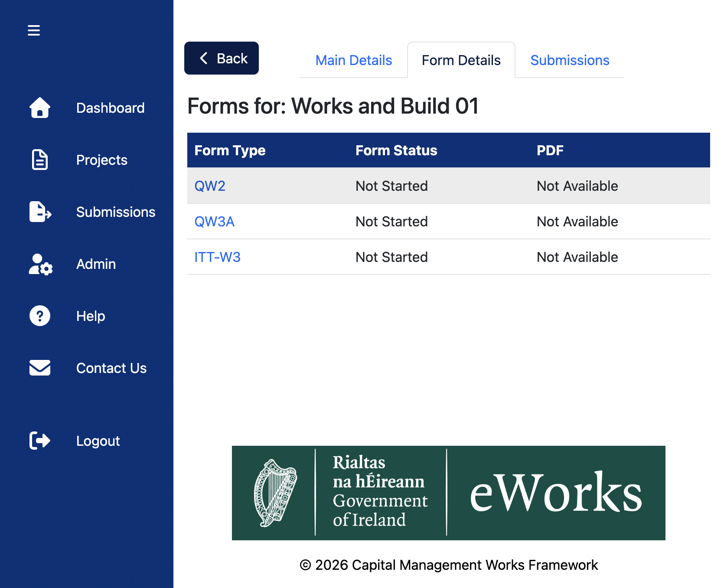The height and width of the screenshot is (588, 724).
Task: Click the 2026 Capital Management Works Framework footer
Action: (449, 565)
